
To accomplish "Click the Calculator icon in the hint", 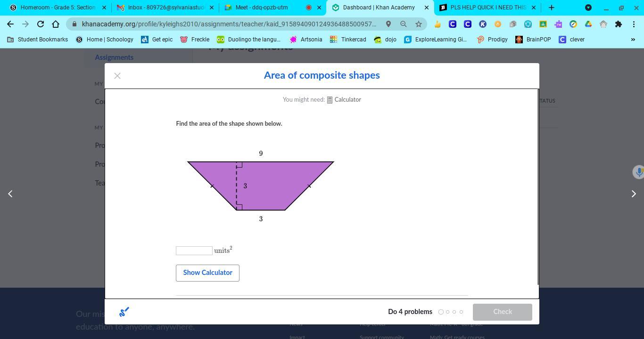I will pyautogui.click(x=330, y=100).
